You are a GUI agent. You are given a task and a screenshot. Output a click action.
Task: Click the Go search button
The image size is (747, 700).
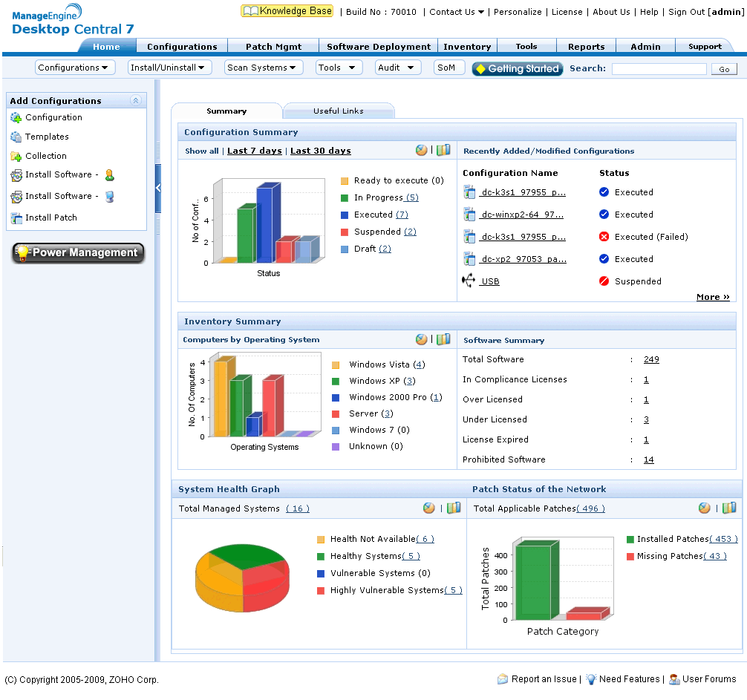tap(724, 70)
